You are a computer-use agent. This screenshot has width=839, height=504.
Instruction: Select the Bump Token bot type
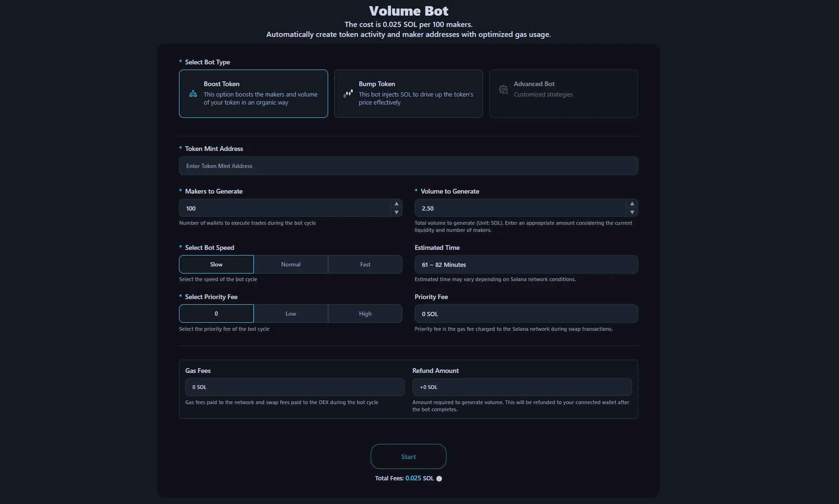pos(408,93)
